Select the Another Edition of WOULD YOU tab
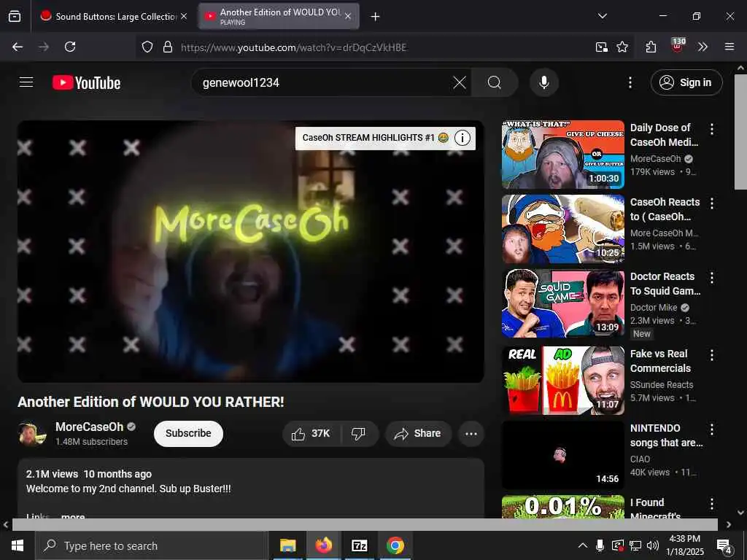The height and width of the screenshot is (560, 747). (x=279, y=16)
